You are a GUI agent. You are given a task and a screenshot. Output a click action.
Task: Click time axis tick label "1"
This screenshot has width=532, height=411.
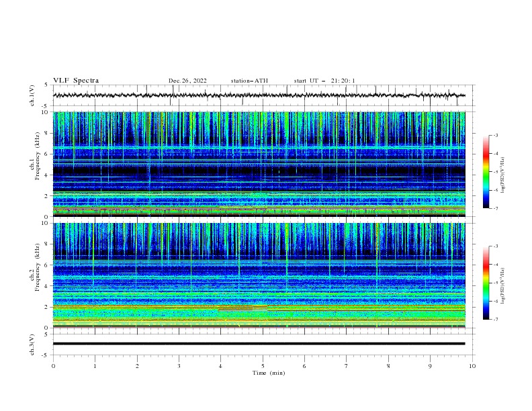coord(95,366)
